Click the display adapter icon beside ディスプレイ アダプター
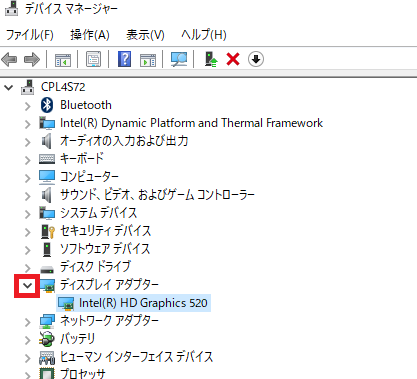 pyautogui.click(x=47, y=285)
